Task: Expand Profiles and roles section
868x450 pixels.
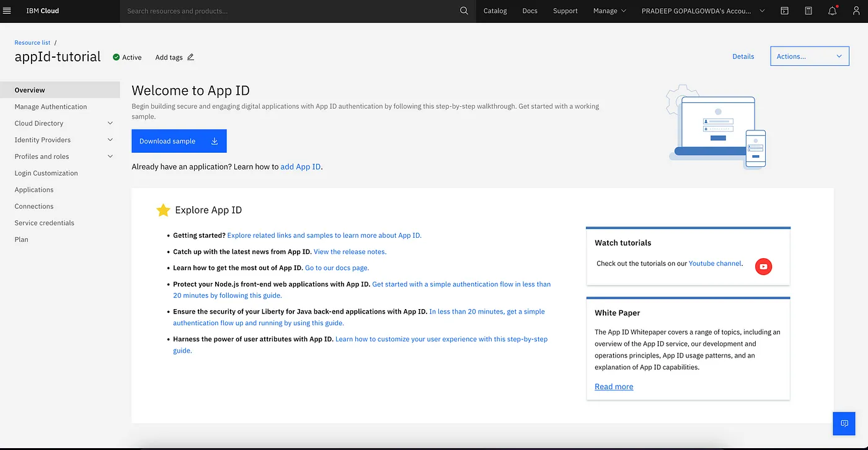Action: [x=110, y=156]
